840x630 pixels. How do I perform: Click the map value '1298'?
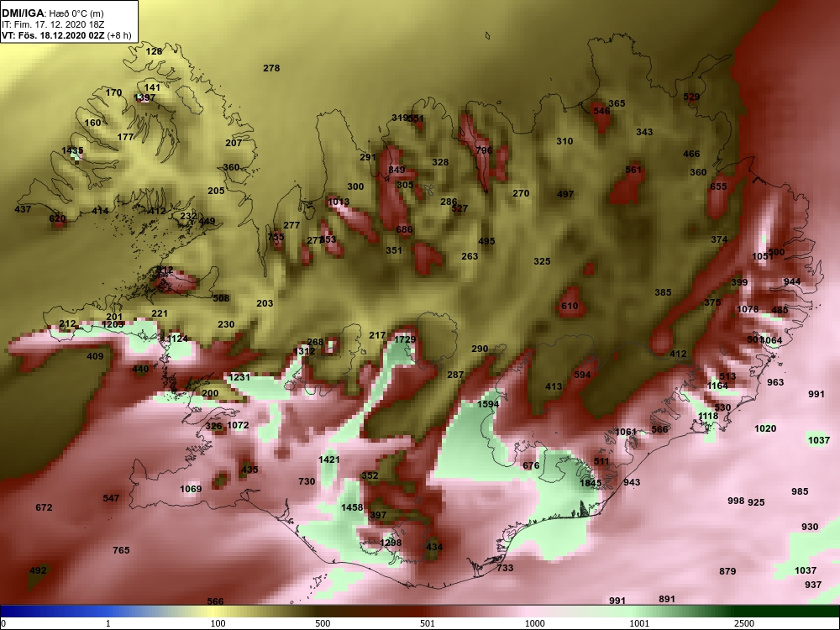click(x=391, y=543)
